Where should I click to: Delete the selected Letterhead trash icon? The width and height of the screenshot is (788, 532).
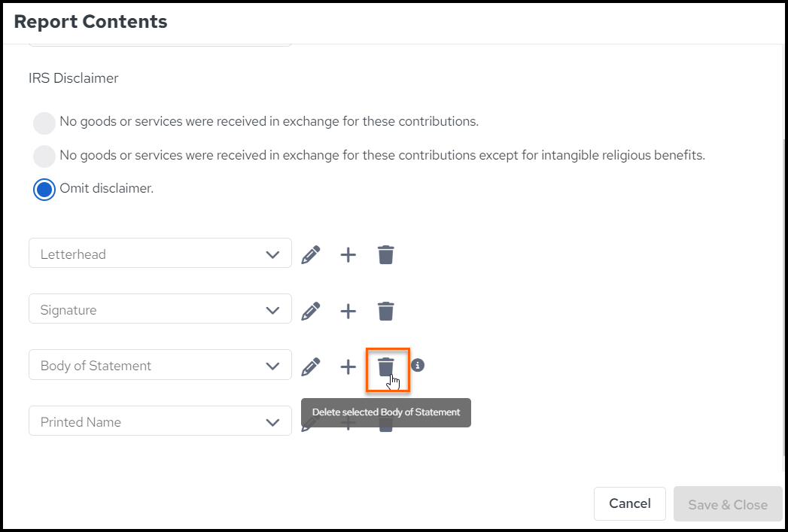click(x=386, y=254)
